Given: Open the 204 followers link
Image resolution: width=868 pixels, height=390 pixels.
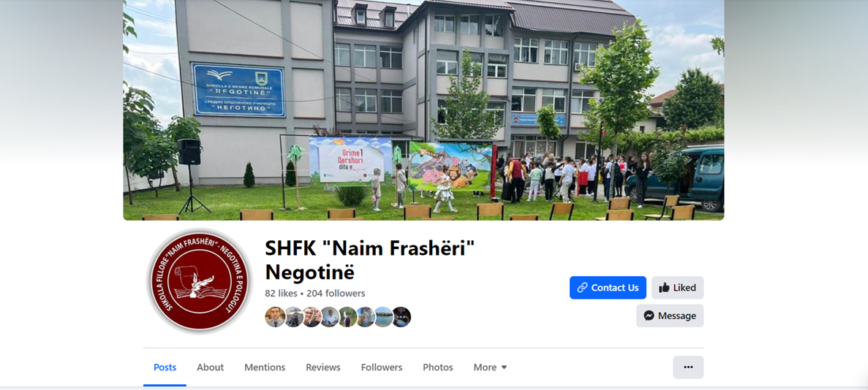Looking at the screenshot, I should pyautogui.click(x=336, y=293).
